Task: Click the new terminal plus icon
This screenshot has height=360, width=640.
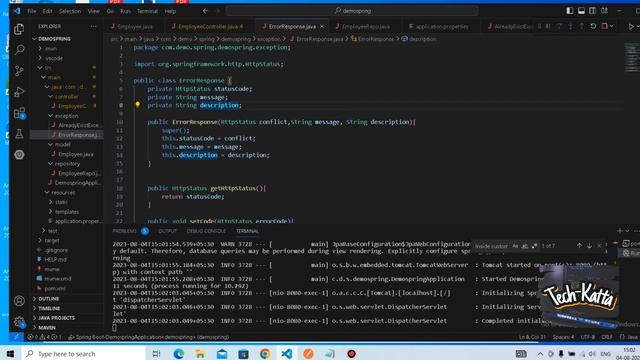Action: point(620,231)
